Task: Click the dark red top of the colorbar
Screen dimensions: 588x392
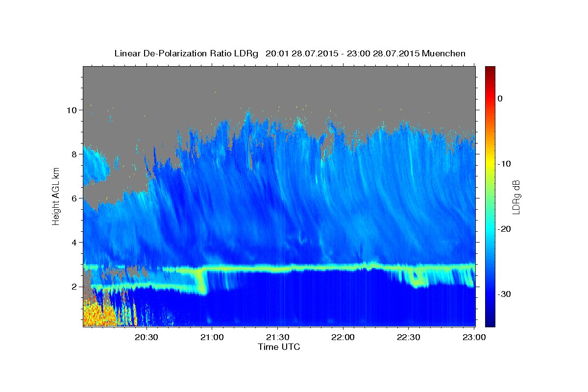Action: click(x=490, y=70)
